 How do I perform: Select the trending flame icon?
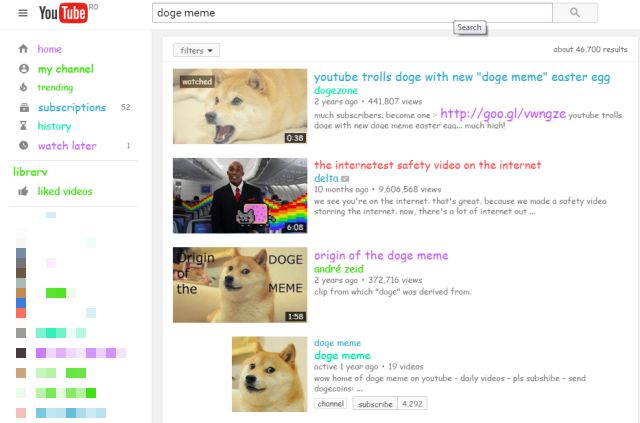[x=23, y=88]
